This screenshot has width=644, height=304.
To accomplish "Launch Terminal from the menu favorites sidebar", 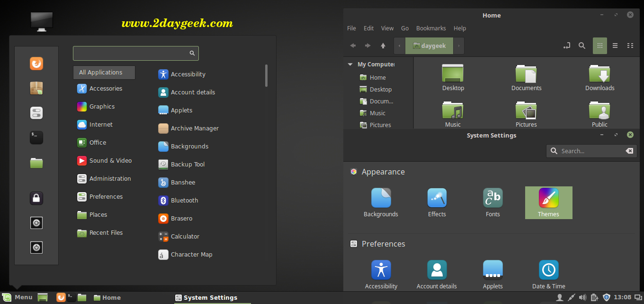I will (36, 138).
